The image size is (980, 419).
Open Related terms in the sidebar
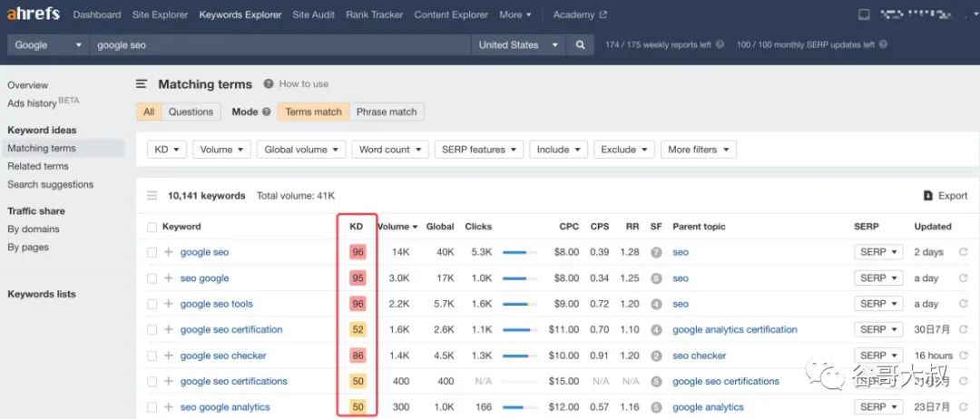pos(38,166)
